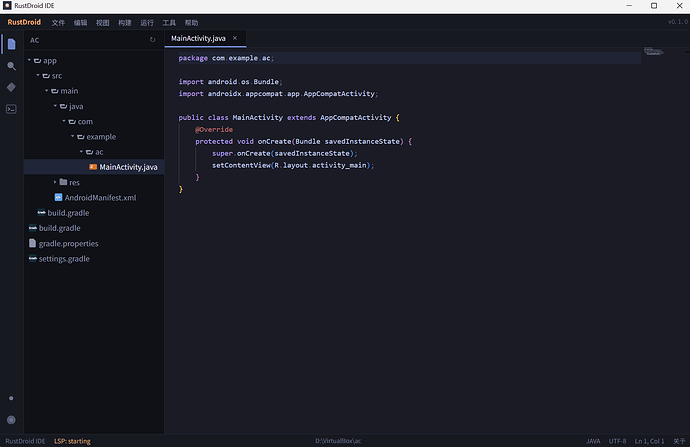
Task: Click the setContentView code line
Action: coord(293,165)
